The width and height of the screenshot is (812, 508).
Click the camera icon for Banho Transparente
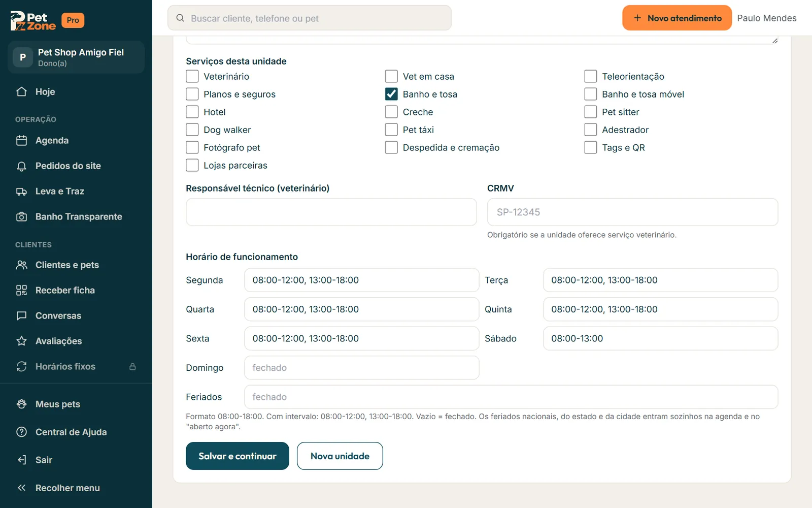pos(21,217)
